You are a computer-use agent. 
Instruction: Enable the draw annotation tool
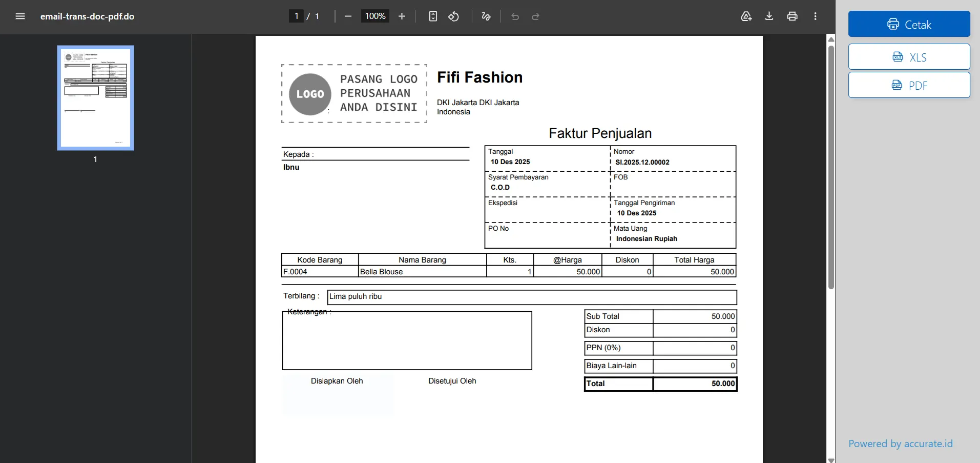(x=486, y=16)
